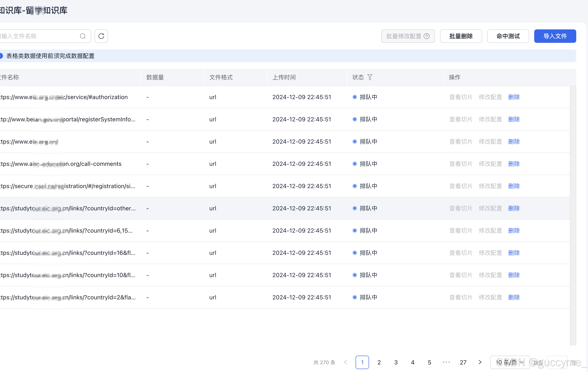Click the 导入文件 button
Screen dimensions: 588x372
click(x=555, y=36)
